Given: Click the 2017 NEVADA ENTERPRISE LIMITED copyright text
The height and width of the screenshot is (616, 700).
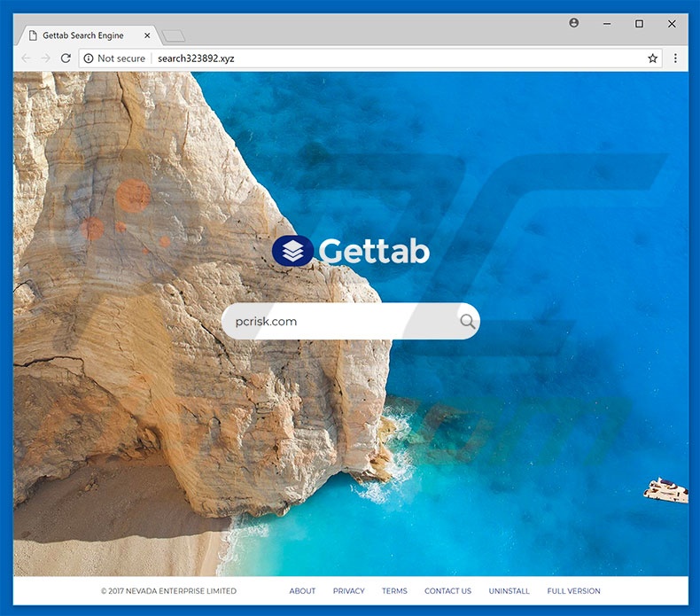Looking at the screenshot, I should pos(168,591).
